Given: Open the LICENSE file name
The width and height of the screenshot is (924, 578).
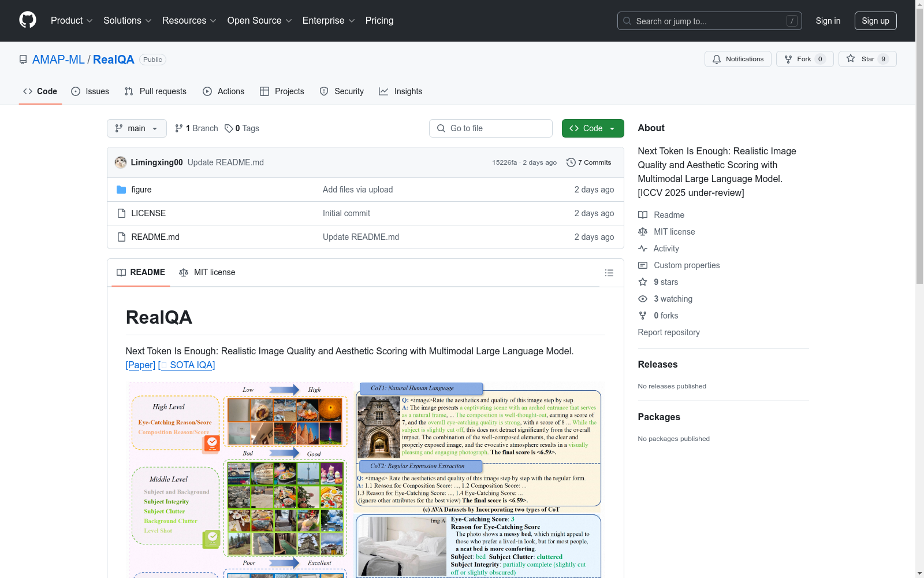Looking at the screenshot, I should [x=148, y=213].
